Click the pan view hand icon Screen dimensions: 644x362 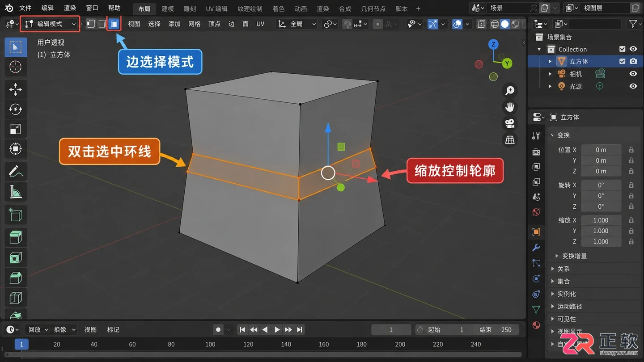click(509, 107)
